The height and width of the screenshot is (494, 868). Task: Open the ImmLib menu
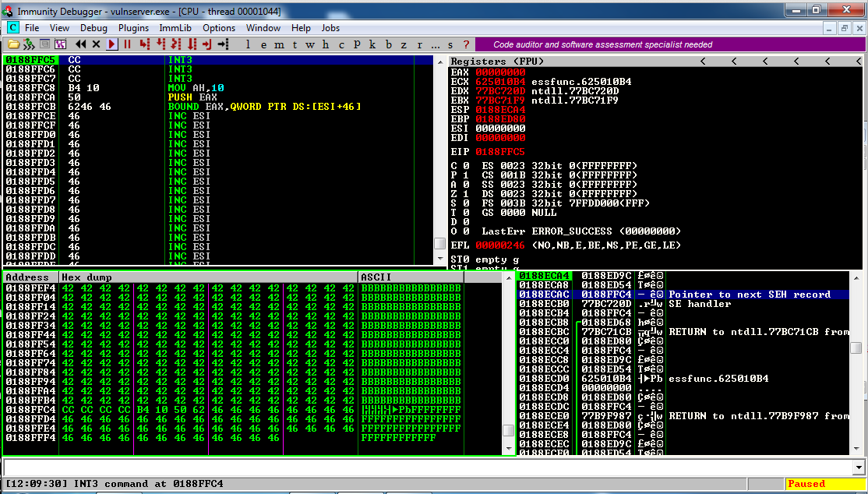point(175,27)
